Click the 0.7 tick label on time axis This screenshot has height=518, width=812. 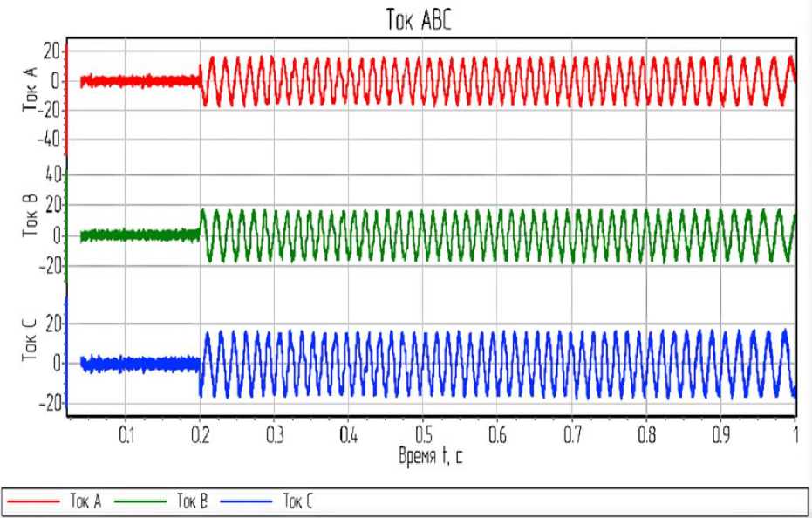tap(572, 436)
